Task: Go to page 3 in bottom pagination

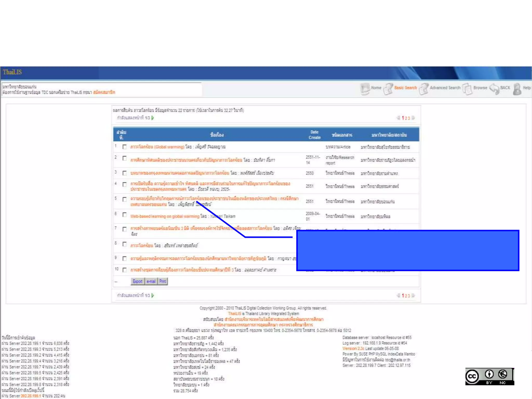Action: pos(409,296)
